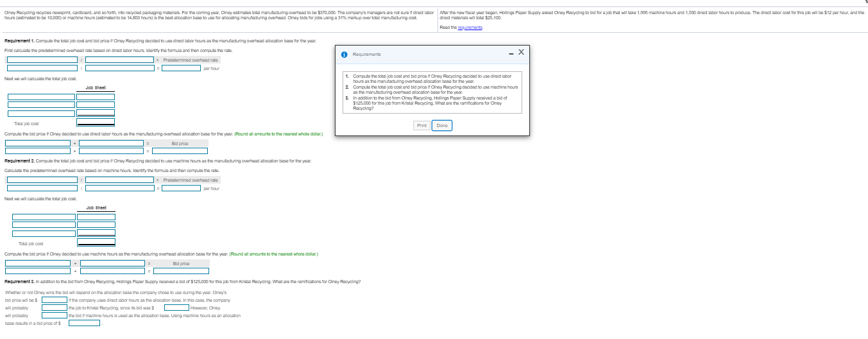Select Requirement 2 overhead rate formula denominator field
The width and height of the screenshot is (868, 339).
point(119,180)
